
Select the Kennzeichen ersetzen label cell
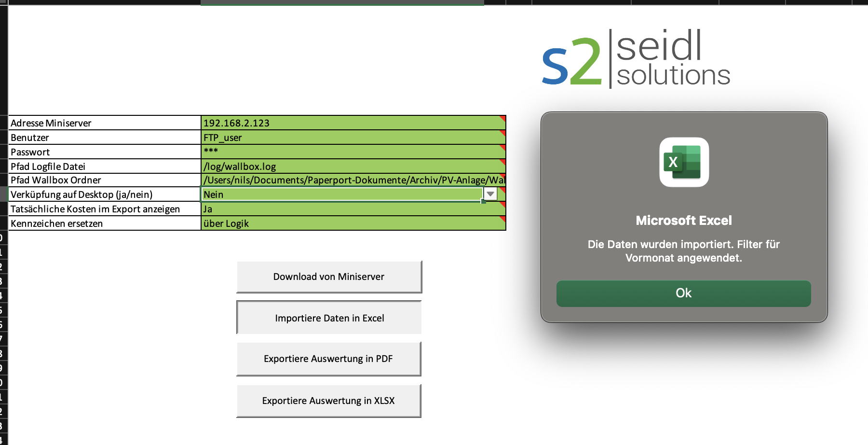(105, 223)
